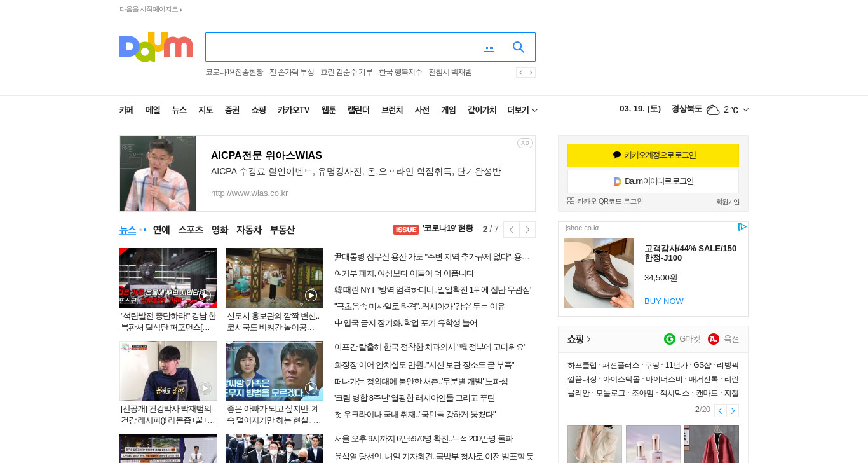This screenshot has height=463, width=868.
Task: Show previous trending search keywords
Action: click(x=520, y=73)
